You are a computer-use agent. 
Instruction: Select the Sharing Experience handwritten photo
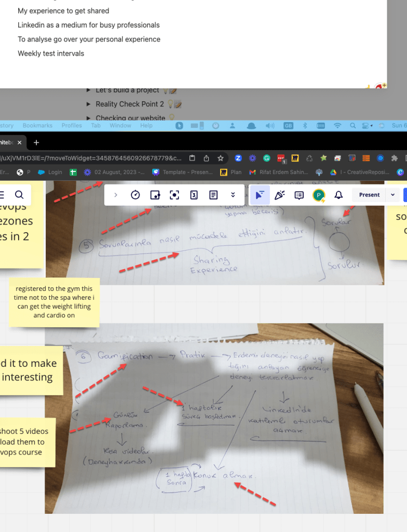215,233
